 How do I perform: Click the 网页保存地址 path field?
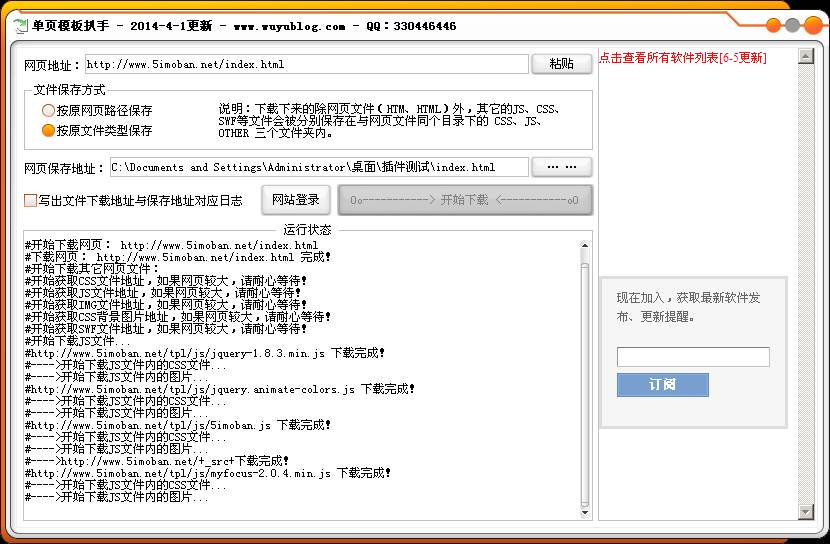click(317, 167)
